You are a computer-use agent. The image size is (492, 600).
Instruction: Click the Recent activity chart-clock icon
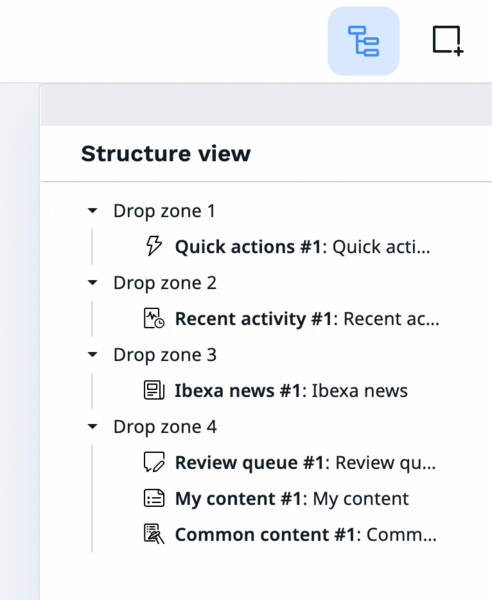coord(154,318)
